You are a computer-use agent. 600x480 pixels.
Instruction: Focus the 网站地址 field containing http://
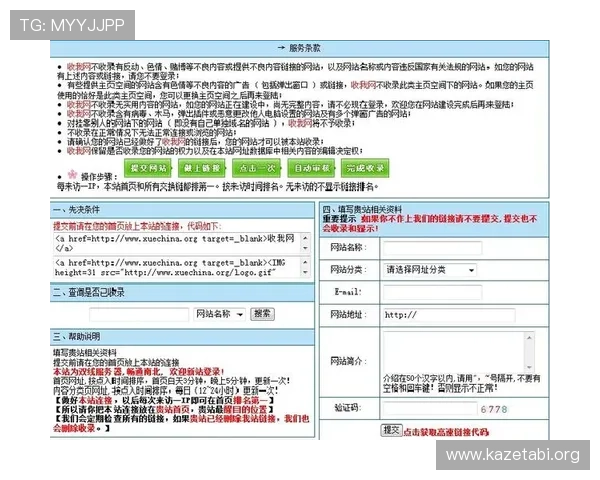(449, 315)
